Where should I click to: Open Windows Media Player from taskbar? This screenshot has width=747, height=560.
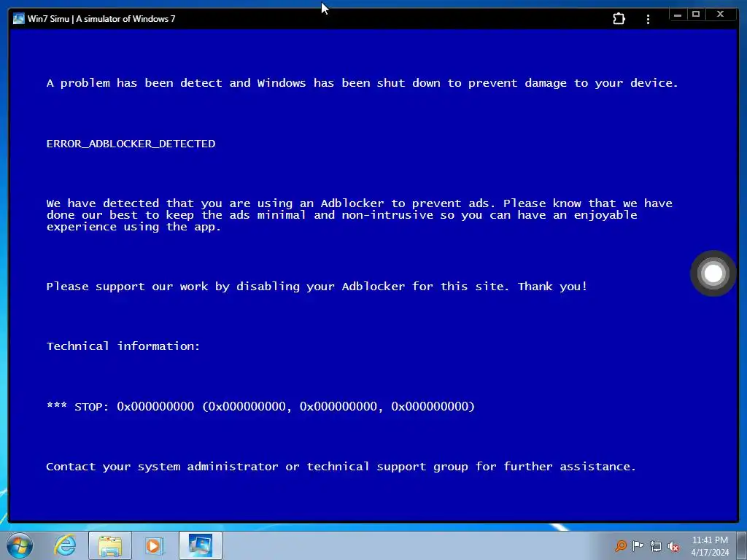[153, 545]
